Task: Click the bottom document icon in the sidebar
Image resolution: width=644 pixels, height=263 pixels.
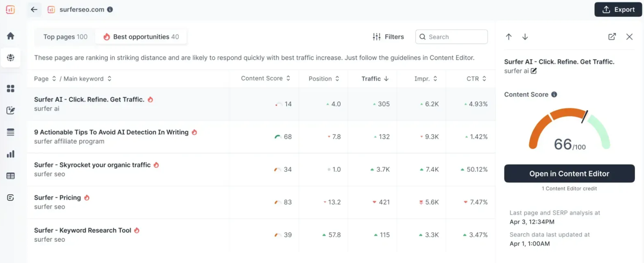Action: pos(10,198)
